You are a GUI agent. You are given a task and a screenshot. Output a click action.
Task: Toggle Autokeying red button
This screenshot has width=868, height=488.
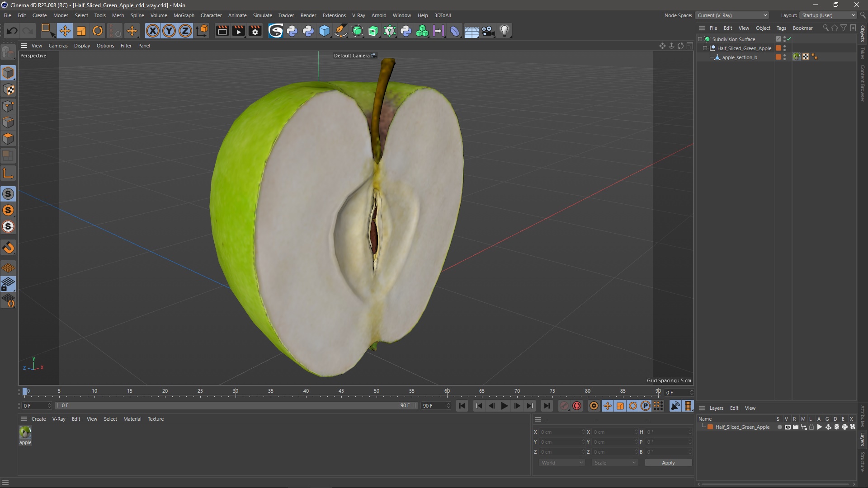pyautogui.click(x=577, y=406)
